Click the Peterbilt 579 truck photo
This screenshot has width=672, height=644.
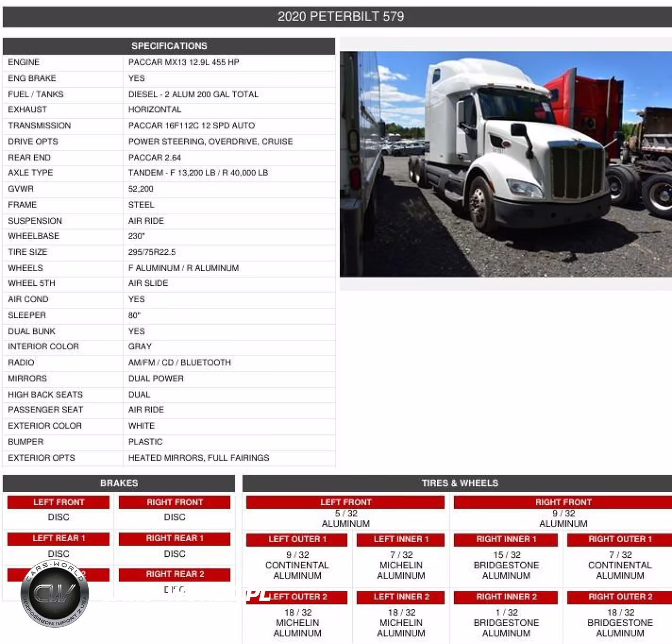click(506, 164)
